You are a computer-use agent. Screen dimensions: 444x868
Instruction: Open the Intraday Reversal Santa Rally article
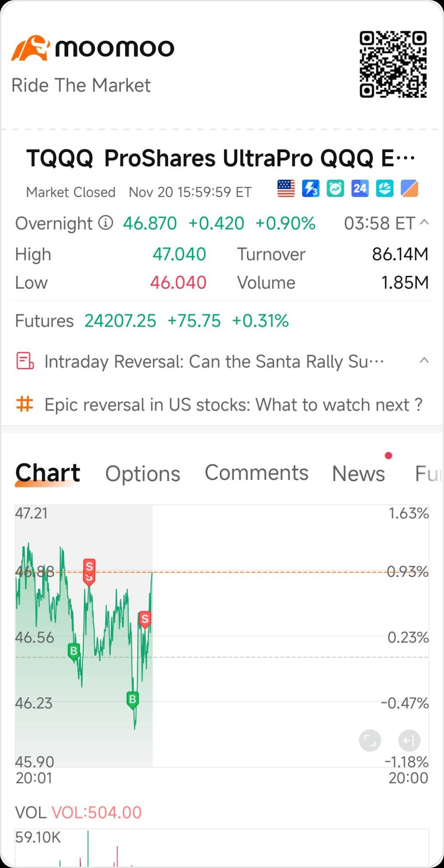214,362
